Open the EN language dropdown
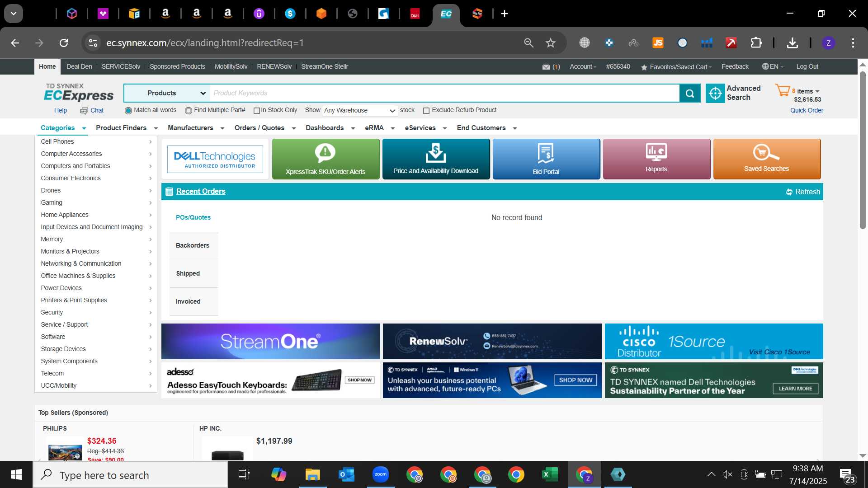This screenshot has height=488, width=868. (x=773, y=66)
